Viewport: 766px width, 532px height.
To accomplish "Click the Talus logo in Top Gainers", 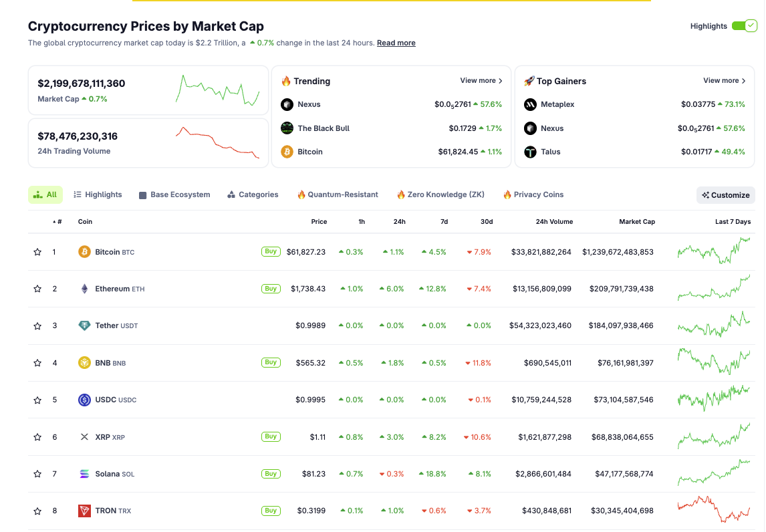I will point(530,152).
